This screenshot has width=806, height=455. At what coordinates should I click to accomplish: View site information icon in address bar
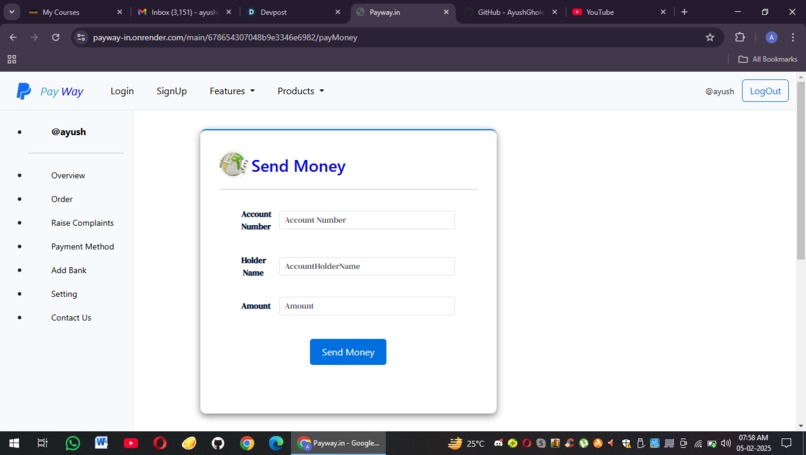pos(81,37)
